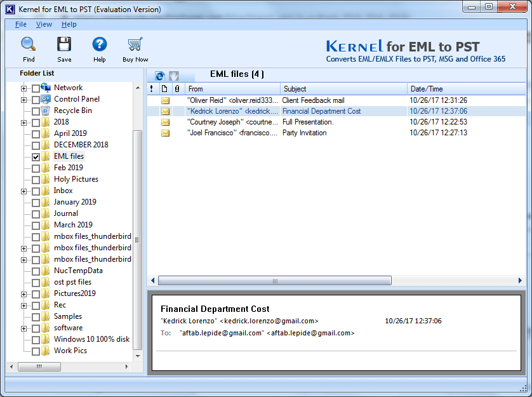Click email list scroll right arrow
Screen dimensions: 532x397
(520, 281)
